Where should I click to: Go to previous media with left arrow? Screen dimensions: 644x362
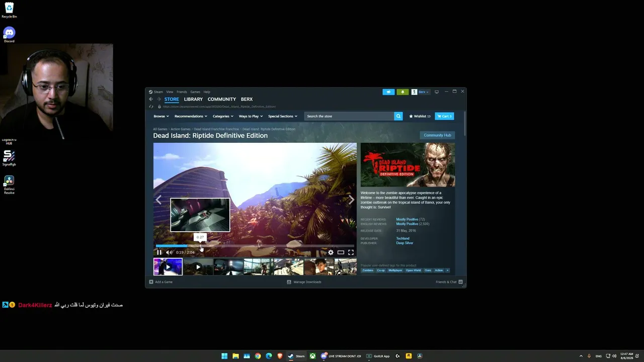pos(158,200)
